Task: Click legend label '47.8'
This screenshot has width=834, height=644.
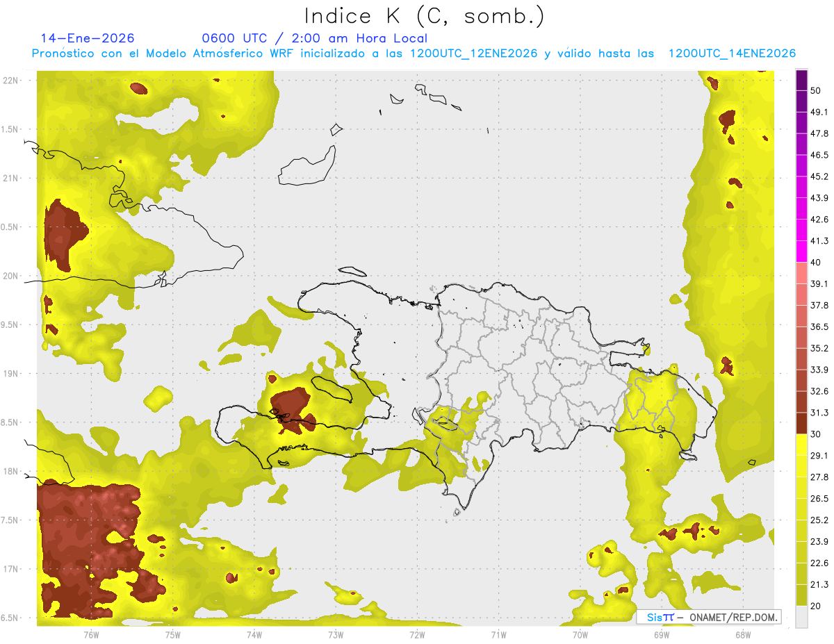Action: point(819,133)
